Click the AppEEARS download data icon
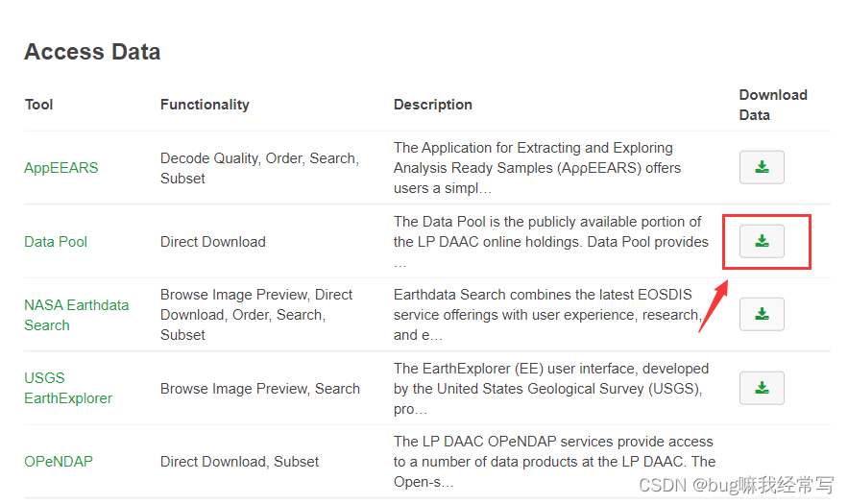The width and height of the screenshot is (848, 504). (762, 167)
